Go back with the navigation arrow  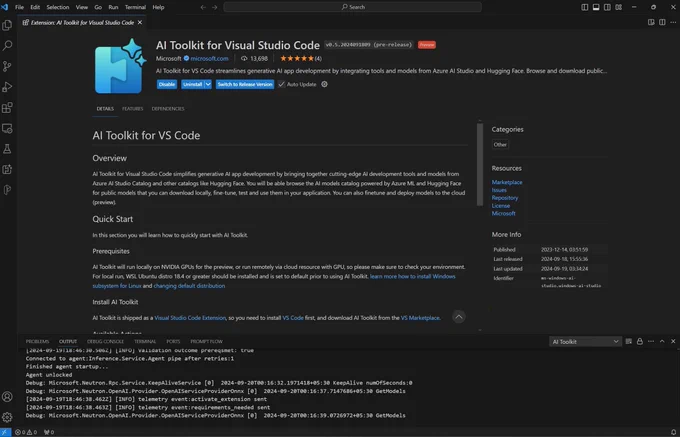[x=203, y=7]
